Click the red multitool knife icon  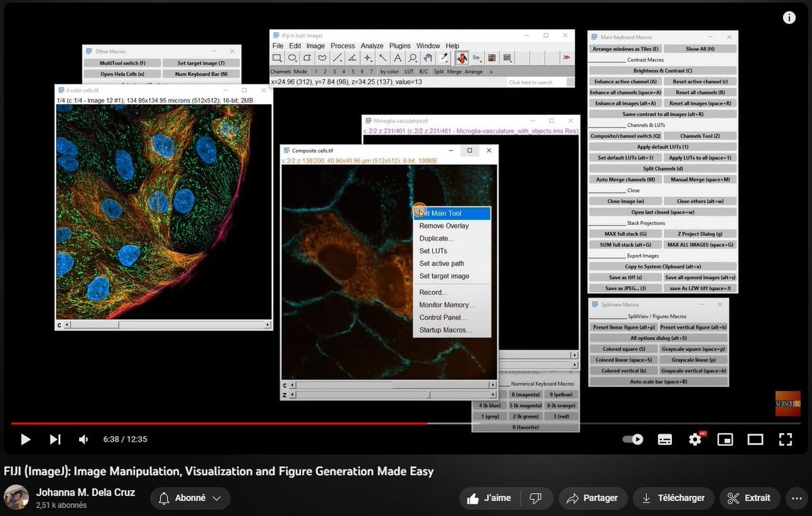(x=461, y=58)
